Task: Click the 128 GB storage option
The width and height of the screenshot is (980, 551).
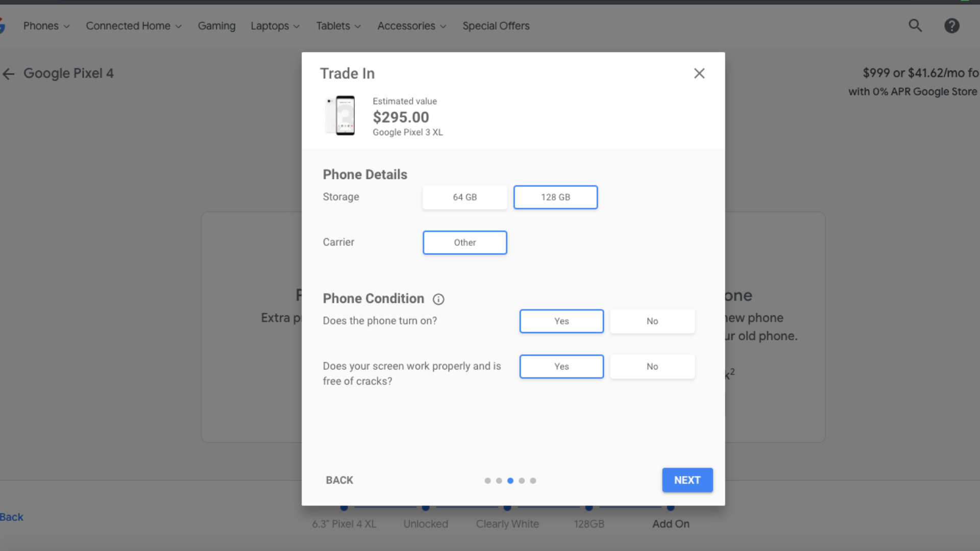Action: coord(555,197)
